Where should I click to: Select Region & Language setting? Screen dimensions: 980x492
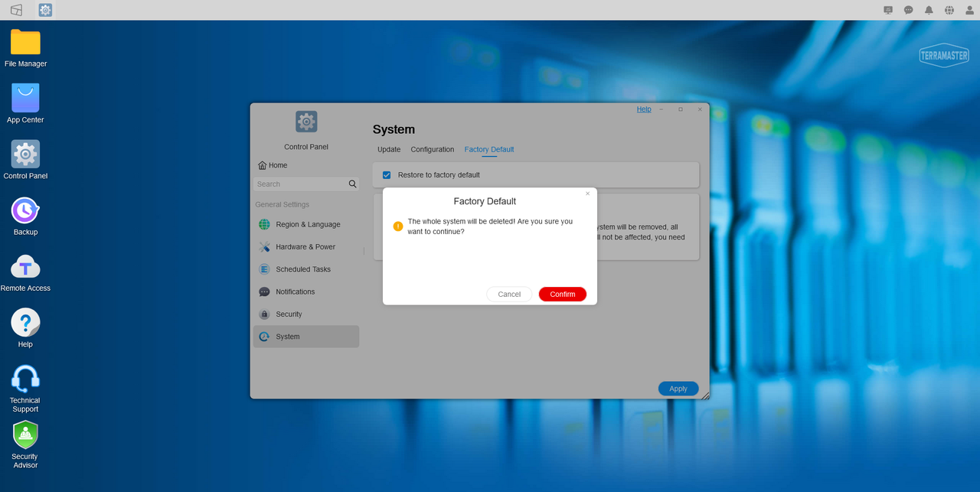pyautogui.click(x=306, y=224)
